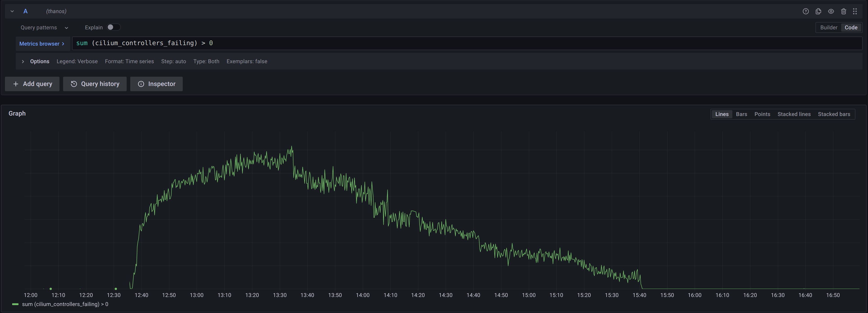868x313 pixels.
Task: Collapse query row A with the chevron
Action: click(12, 11)
